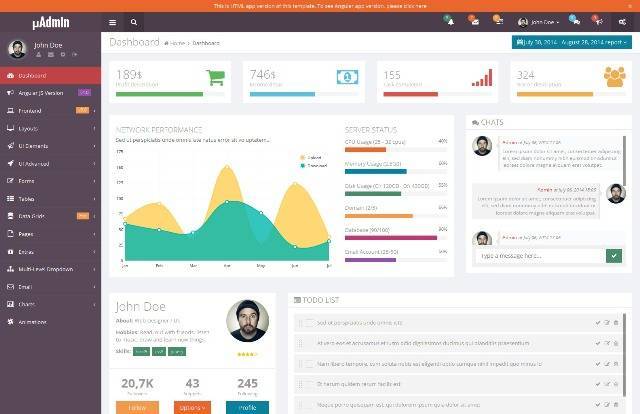Check the 'Sed ut perspiciatis' todo checkbox

(309, 323)
